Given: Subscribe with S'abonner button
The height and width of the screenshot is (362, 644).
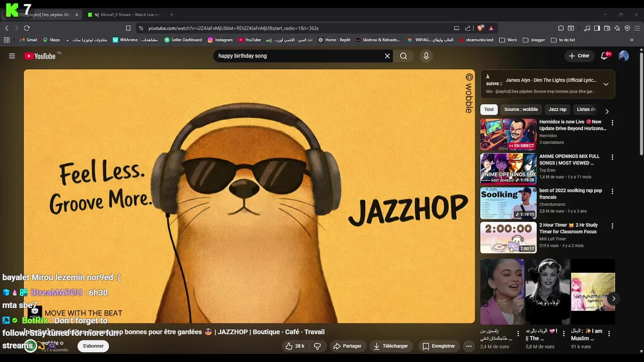Looking at the screenshot, I should pyautogui.click(x=93, y=346).
